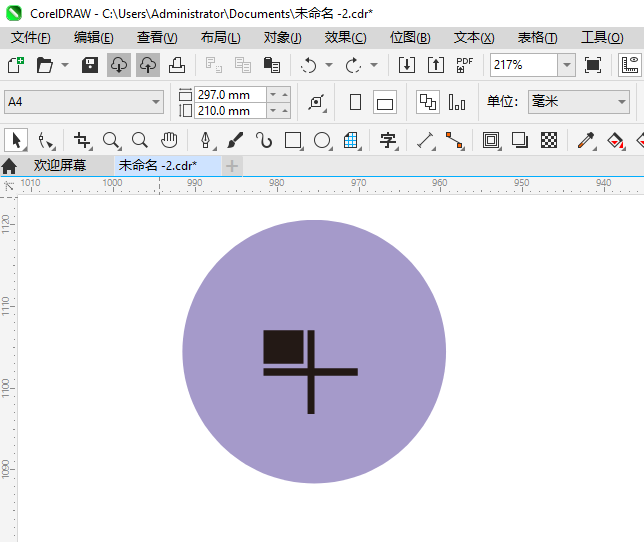Screen dimensions: 644x542
Task: Select the Connector tool
Action: click(455, 140)
